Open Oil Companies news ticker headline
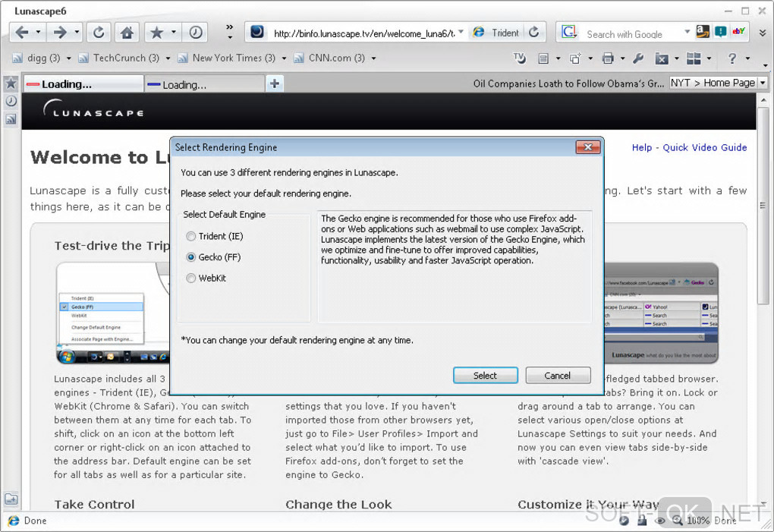The image size is (774, 532). point(568,84)
